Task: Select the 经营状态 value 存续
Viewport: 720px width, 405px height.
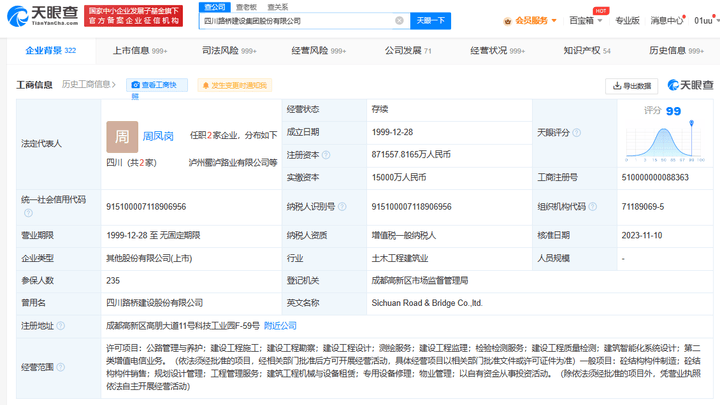Action: (380, 109)
